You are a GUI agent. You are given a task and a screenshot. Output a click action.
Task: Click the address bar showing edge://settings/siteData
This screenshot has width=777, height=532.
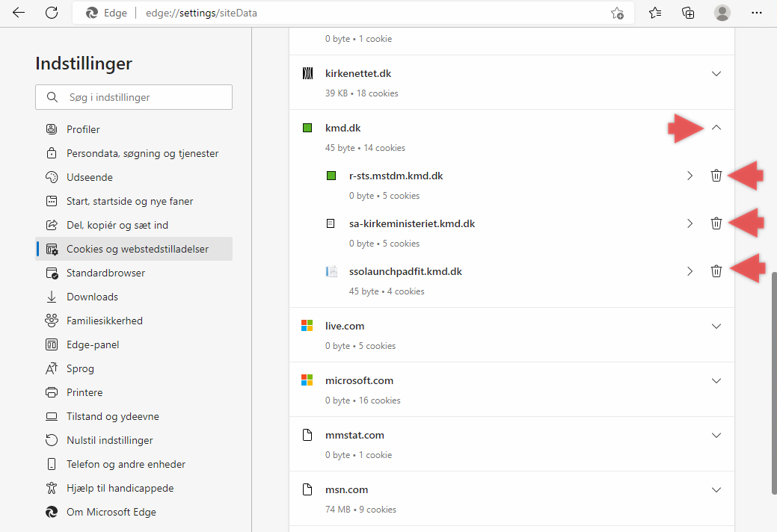point(353,13)
